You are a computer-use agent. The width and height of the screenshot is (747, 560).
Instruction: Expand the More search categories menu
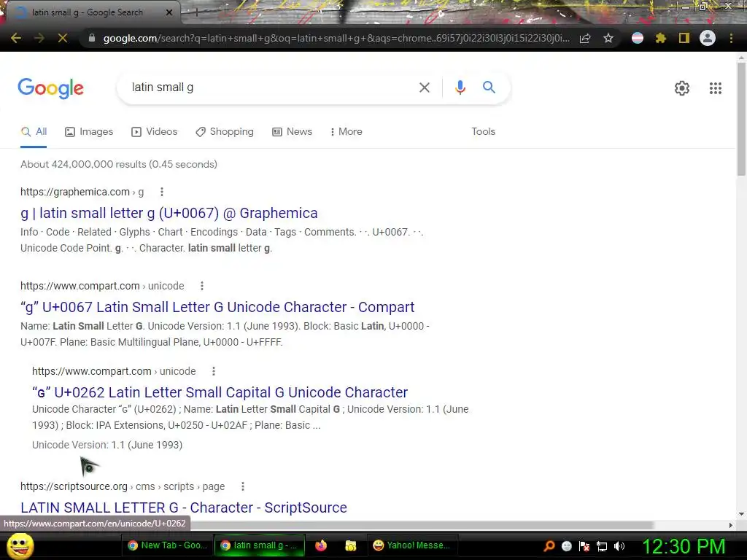346,132
